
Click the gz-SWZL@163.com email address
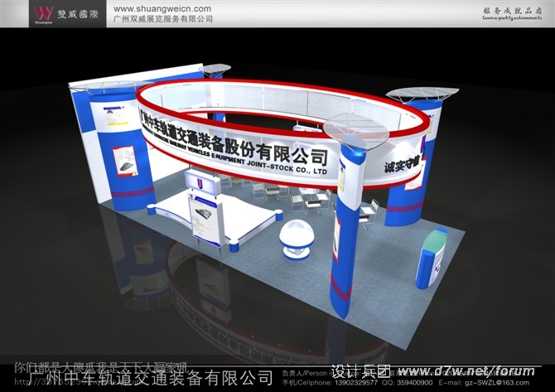point(497,383)
